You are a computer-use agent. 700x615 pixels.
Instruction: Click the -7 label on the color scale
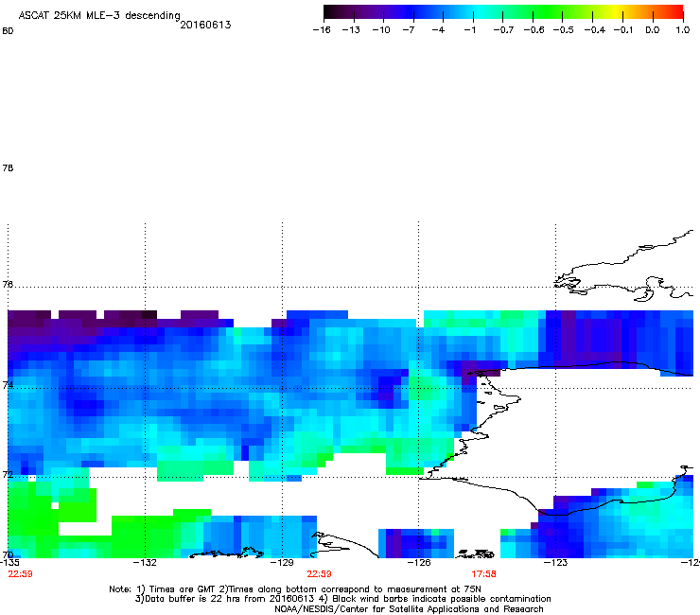click(x=409, y=30)
